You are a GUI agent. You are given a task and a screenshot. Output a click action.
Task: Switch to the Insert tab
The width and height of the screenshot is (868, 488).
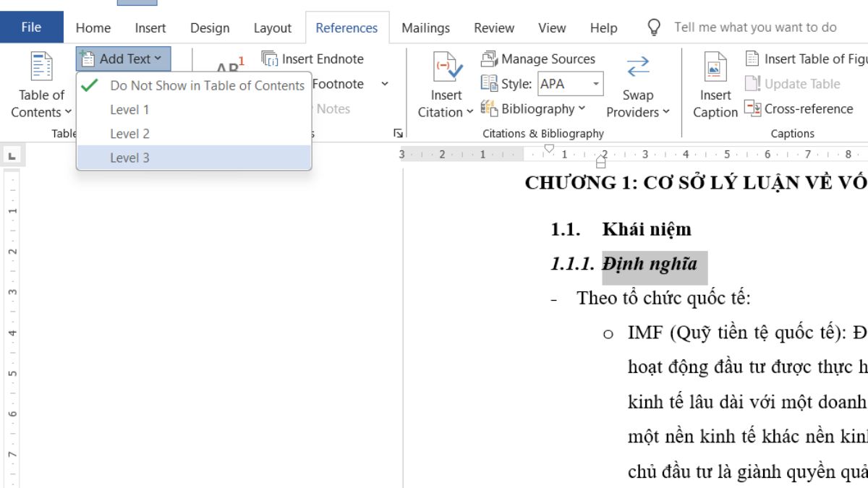click(x=150, y=28)
